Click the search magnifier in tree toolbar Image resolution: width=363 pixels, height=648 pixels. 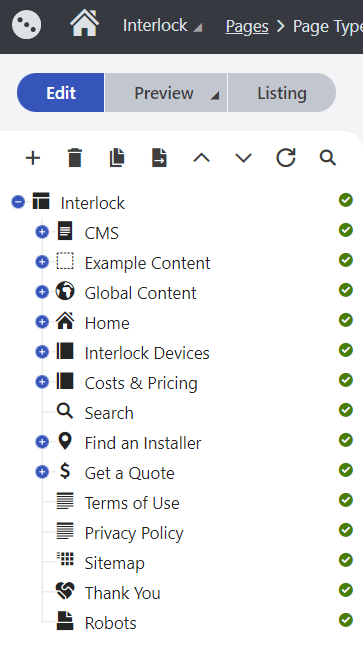coord(328,158)
